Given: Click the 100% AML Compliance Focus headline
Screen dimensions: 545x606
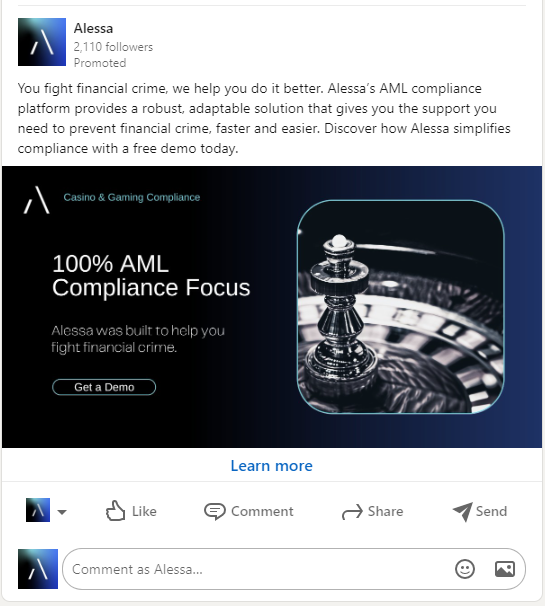Looking at the screenshot, I should 151,276.
